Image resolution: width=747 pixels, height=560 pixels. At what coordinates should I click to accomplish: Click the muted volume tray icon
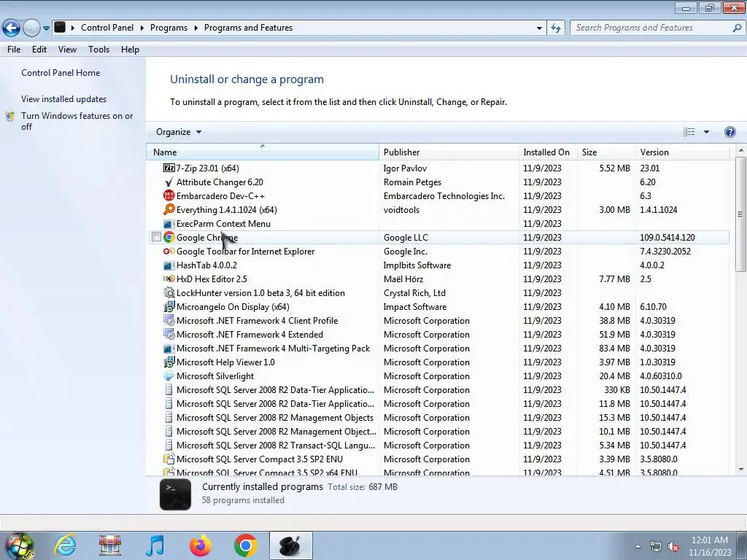pyautogui.click(x=673, y=547)
